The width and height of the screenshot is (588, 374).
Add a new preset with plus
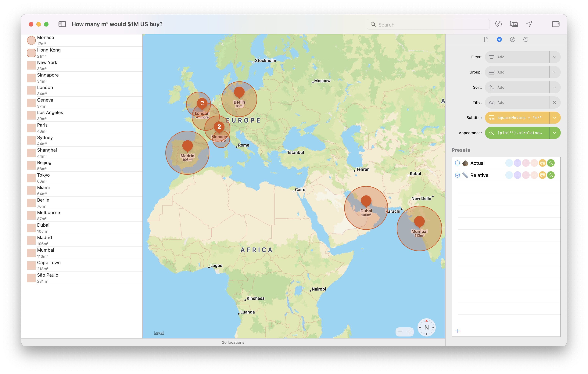[x=458, y=331]
